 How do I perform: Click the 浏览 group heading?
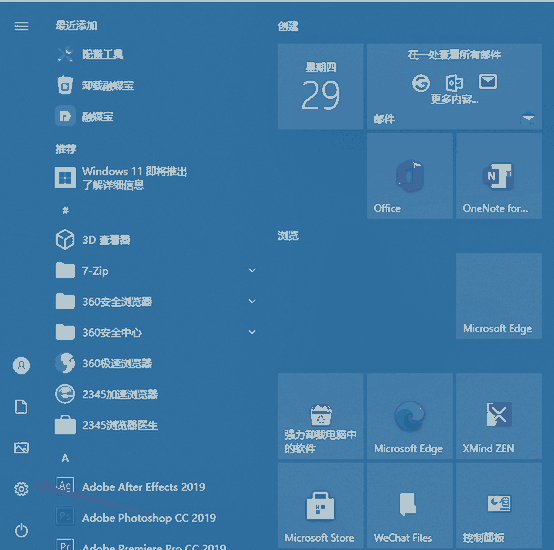[288, 236]
